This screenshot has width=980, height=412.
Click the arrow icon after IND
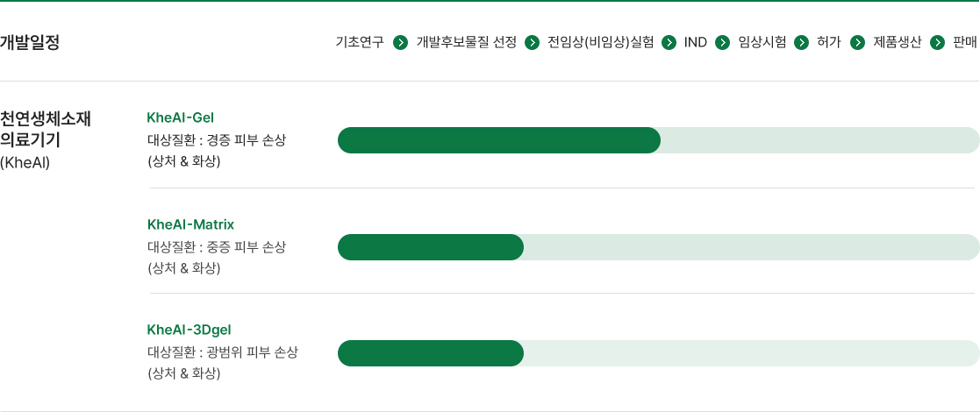tap(723, 42)
